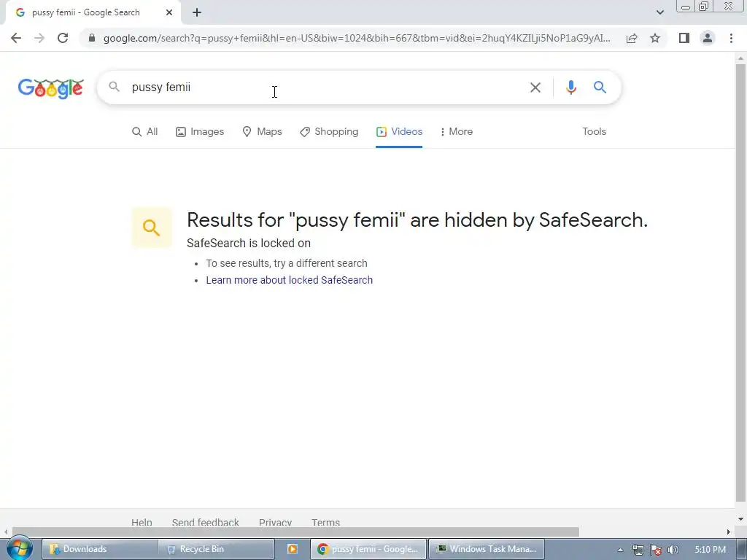Click the media player taskbar icon
747x560 pixels.
(293, 549)
